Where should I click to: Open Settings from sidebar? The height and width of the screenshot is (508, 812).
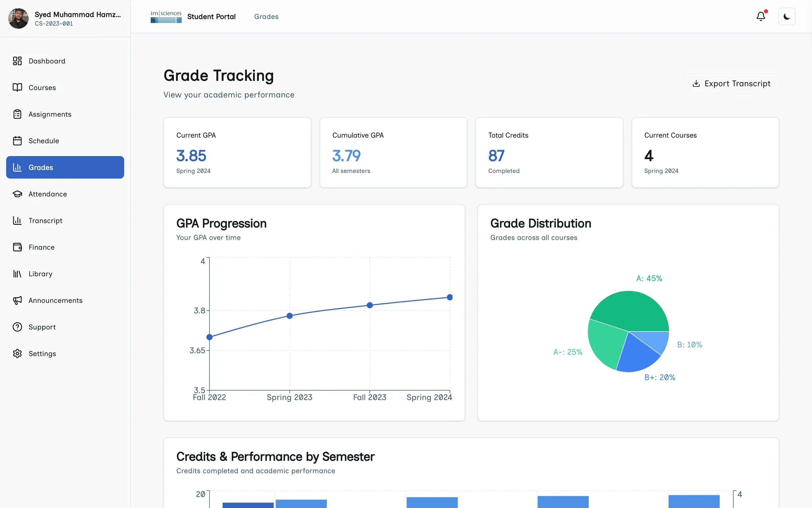[65, 353]
